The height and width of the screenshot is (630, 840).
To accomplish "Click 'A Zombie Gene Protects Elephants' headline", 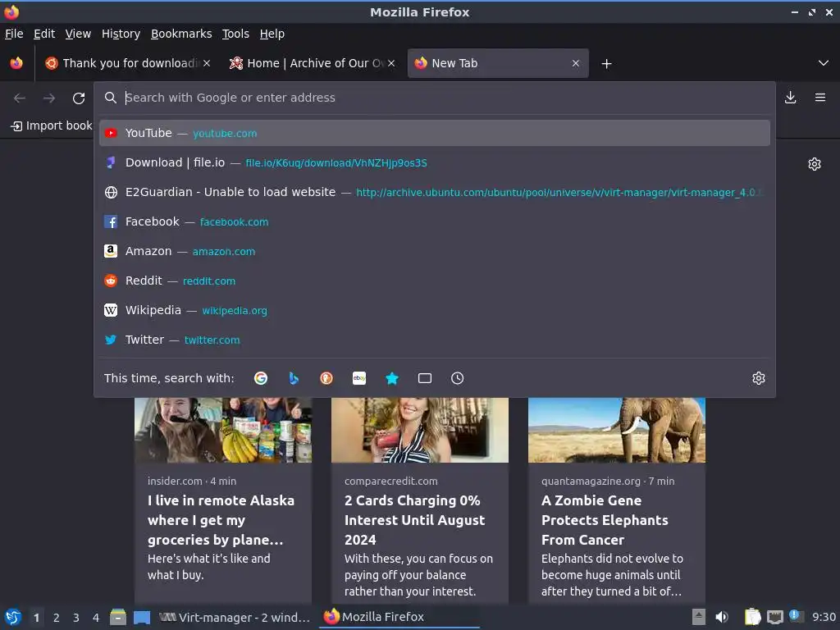I will [x=605, y=519].
